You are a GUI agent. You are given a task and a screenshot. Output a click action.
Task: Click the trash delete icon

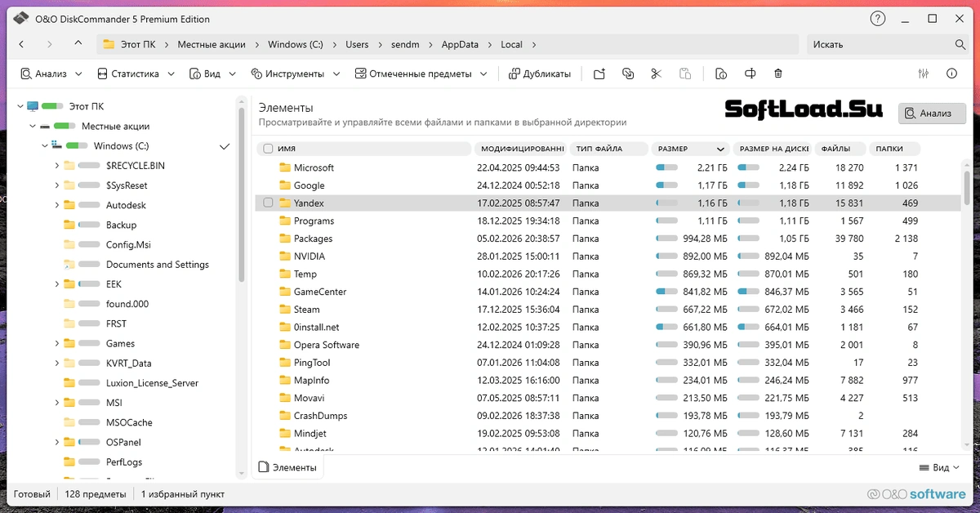click(778, 74)
